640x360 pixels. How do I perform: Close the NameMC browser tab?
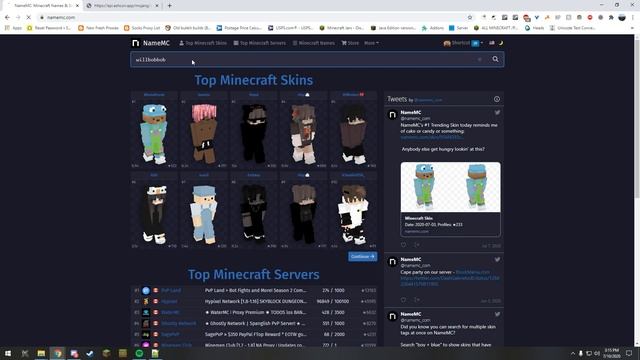[x=77, y=5]
